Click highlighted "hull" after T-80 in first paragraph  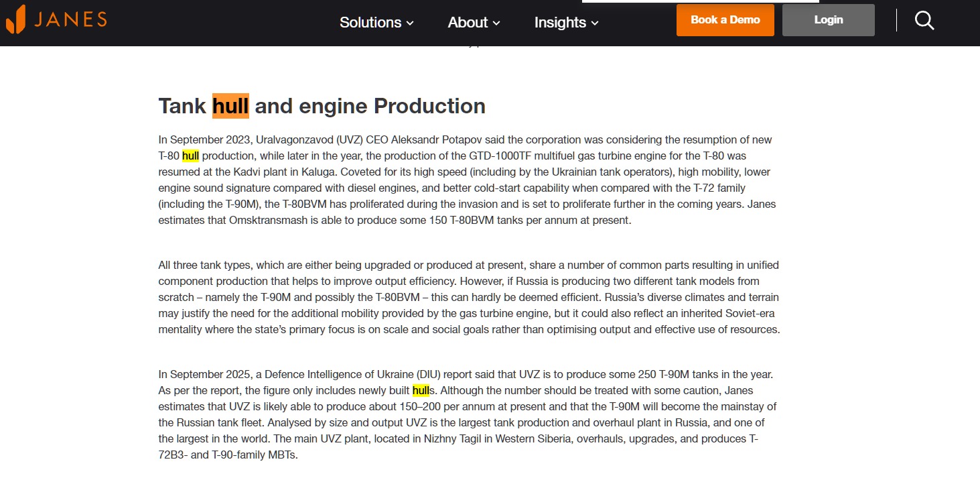coord(190,156)
